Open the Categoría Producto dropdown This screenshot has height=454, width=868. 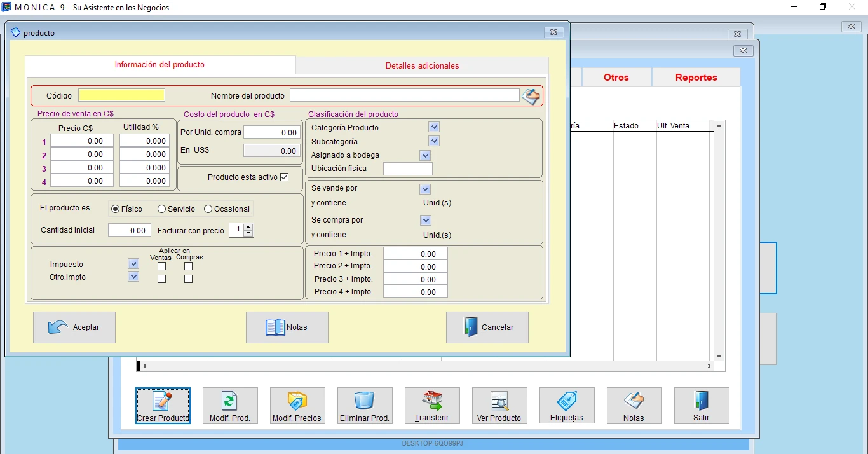(433, 127)
